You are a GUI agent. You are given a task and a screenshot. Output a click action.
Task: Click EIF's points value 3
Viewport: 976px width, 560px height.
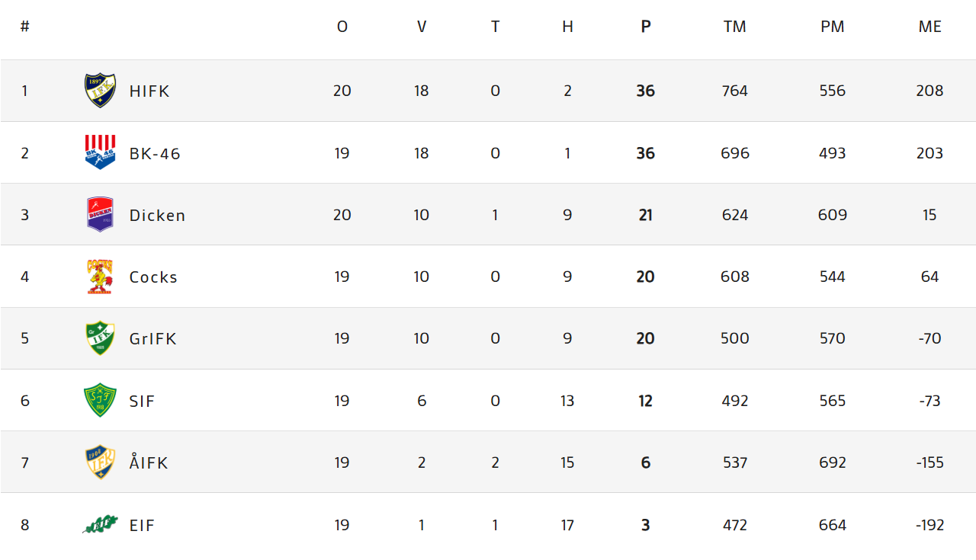646,525
